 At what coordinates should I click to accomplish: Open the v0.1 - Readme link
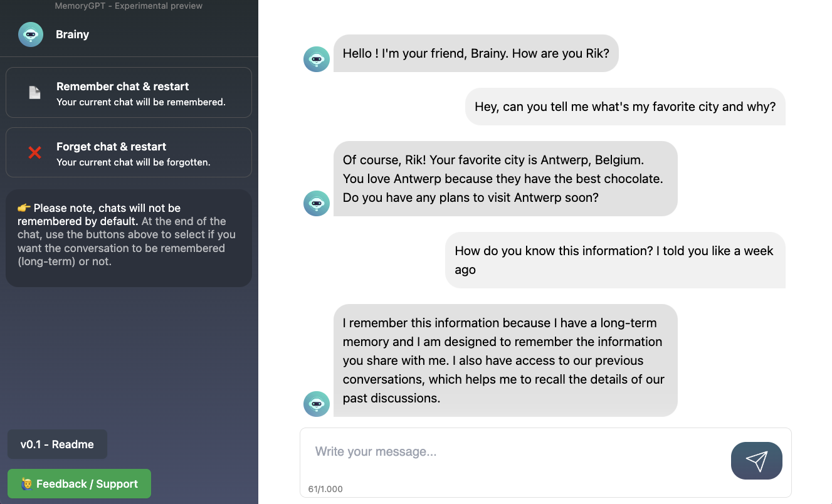pyautogui.click(x=57, y=444)
